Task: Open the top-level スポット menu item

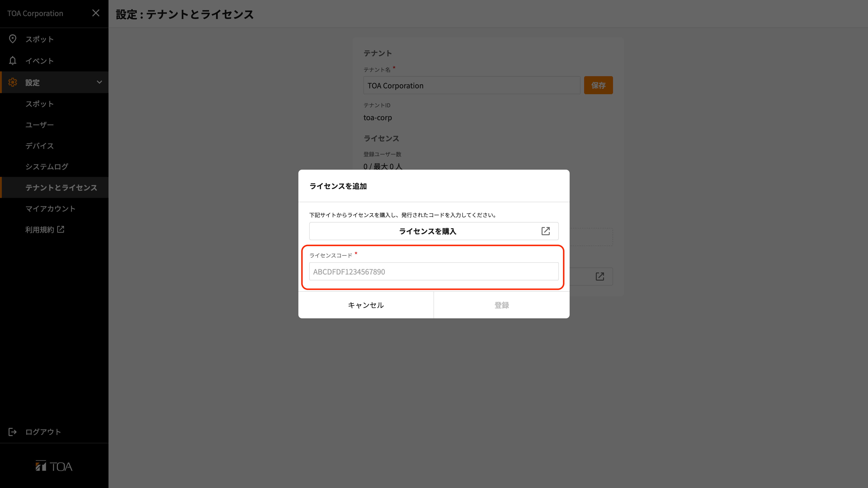Action: [54, 39]
